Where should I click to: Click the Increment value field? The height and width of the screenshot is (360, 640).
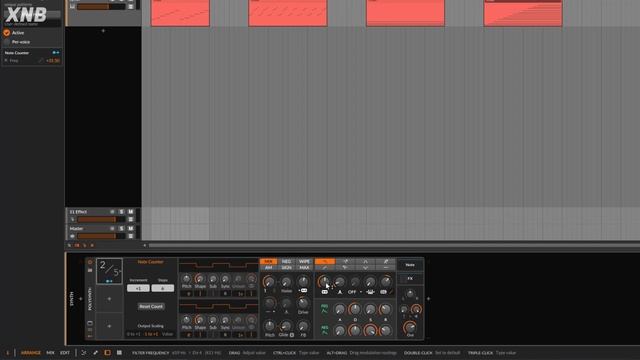point(138,288)
